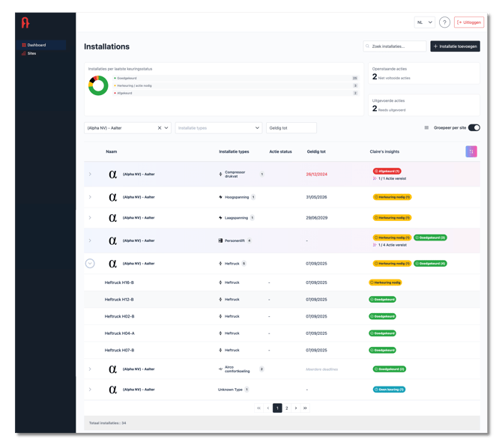
Task: Go to next page arrow
Action: pos(296,408)
